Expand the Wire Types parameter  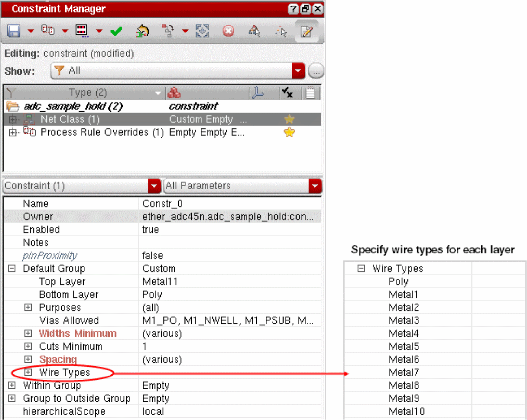[x=28, y=372]
